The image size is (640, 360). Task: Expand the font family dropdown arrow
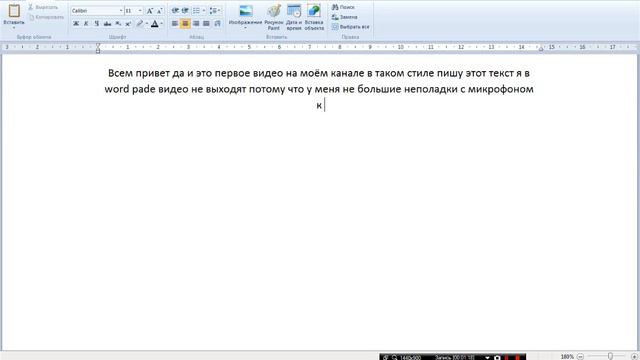point(121,11)
